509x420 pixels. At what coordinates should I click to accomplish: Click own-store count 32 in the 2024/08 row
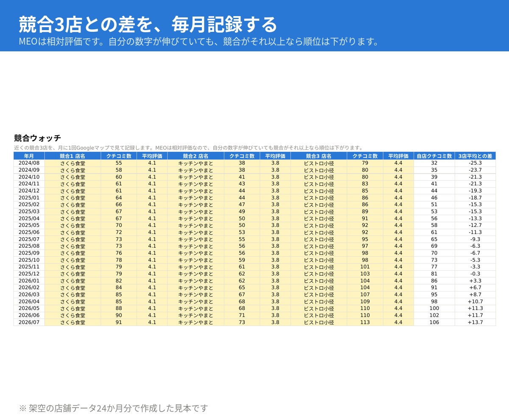pyautogui.click(x=434, y=163)
